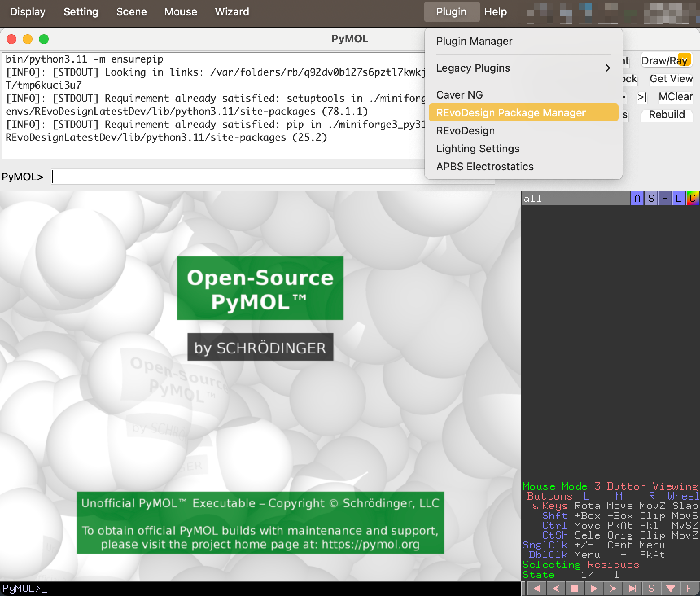Close the Plugin menu via its title
This screenshot has height=596, width=700.
tap(451, 12)
